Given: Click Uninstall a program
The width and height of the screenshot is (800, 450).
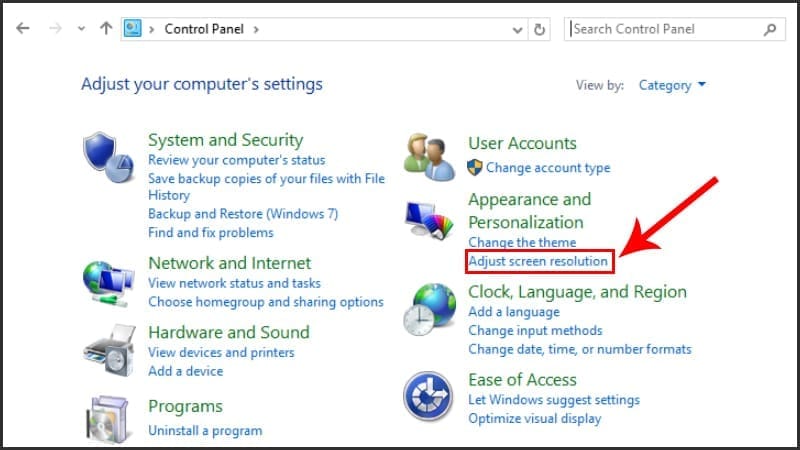Looking at the screenshot, I should tap(205, 431).
